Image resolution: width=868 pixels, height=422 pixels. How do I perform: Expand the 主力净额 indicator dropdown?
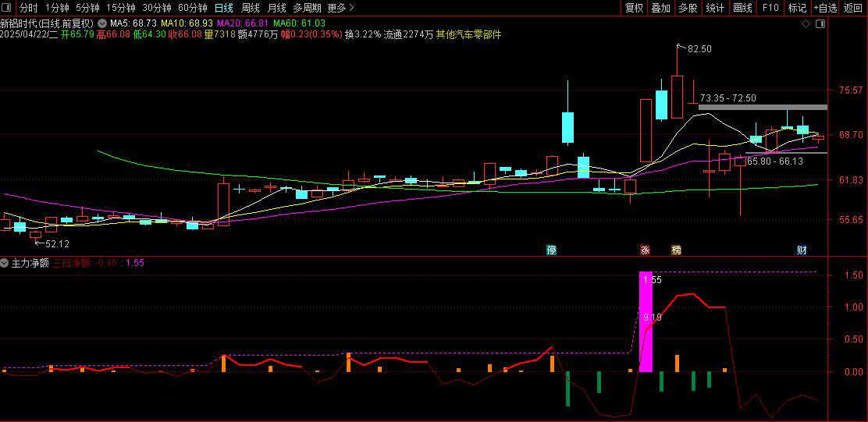tap(5, 263)
